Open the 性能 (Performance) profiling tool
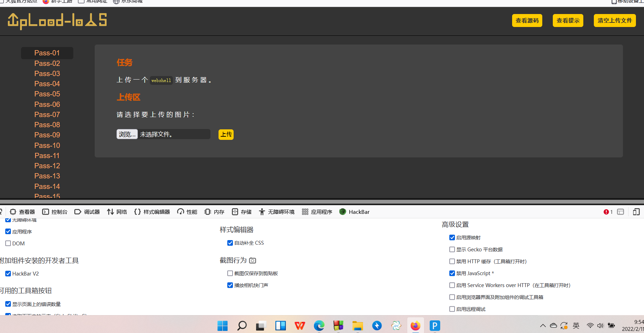Image resolution: width=644 pixels, height=333 pixels. pos(187,212)
